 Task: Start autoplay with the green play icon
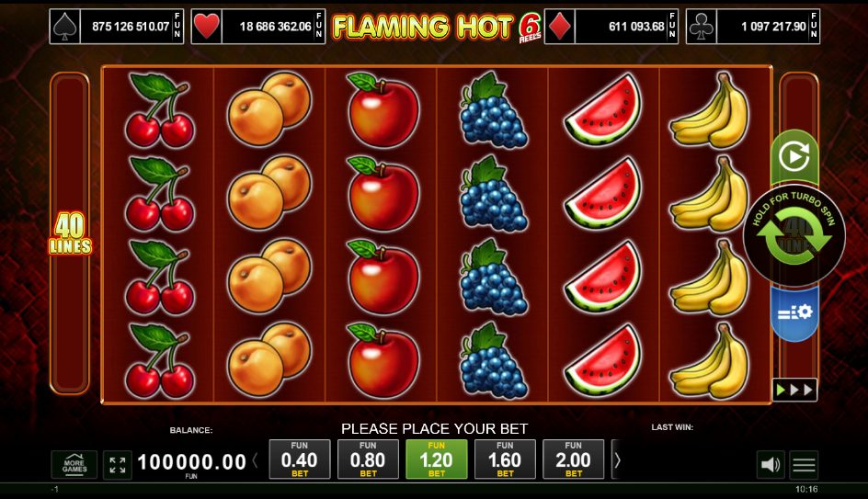point(794,157)
